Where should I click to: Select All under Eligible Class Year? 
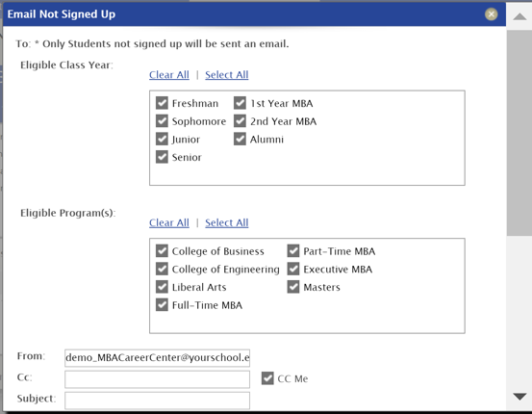[x=227, y=75]
